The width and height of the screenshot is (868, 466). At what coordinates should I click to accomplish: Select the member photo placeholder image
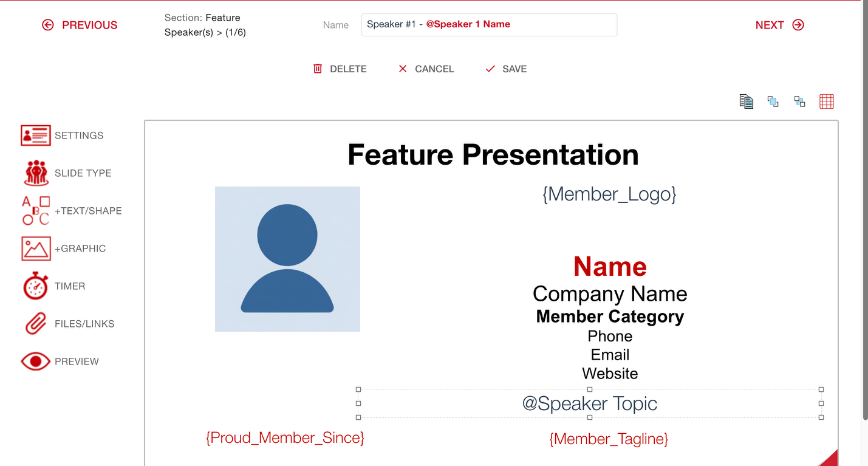287,259
